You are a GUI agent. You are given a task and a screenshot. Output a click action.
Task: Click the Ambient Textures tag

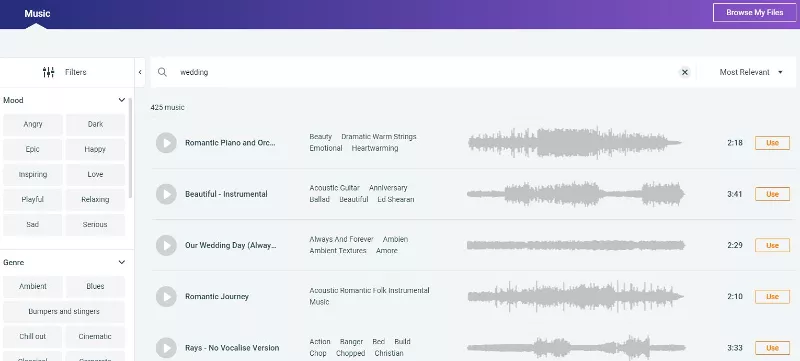point(338,251)
